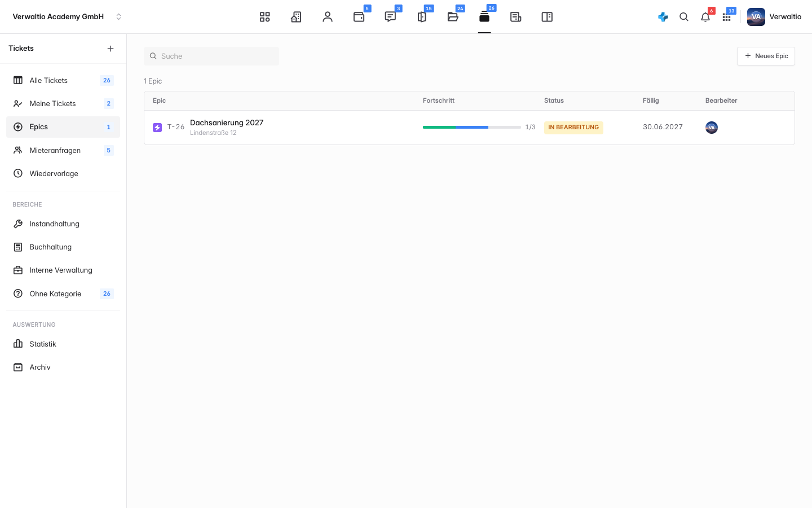The image size is (812, 508).
Task: Open the dashboard grid icon in top navigation
Action: click(264, 17)
